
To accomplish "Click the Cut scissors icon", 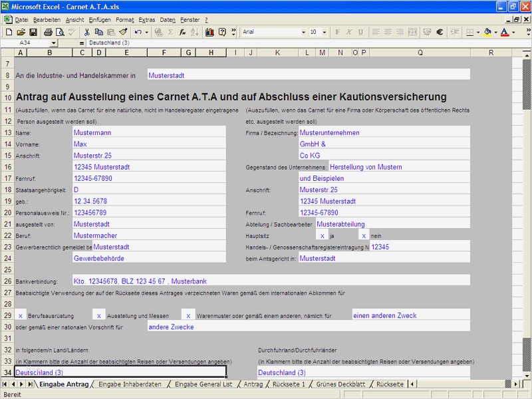I will pos(87,31).
